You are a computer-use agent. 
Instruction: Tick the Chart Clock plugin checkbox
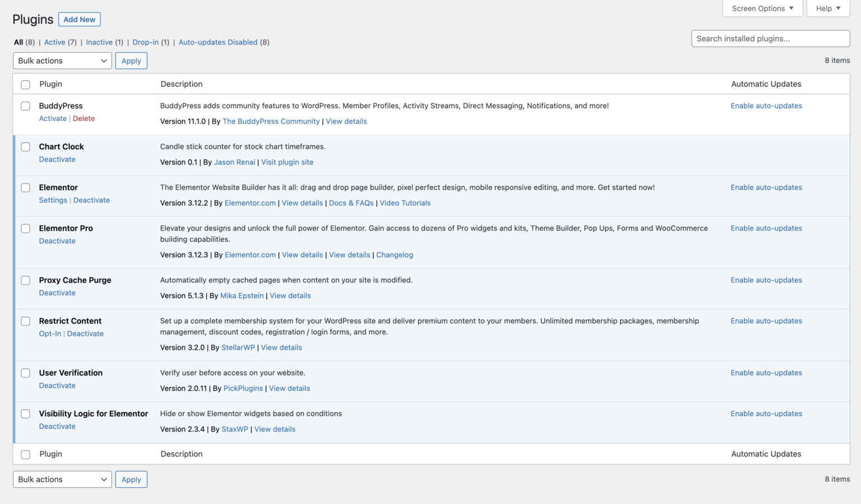[25, 147]
